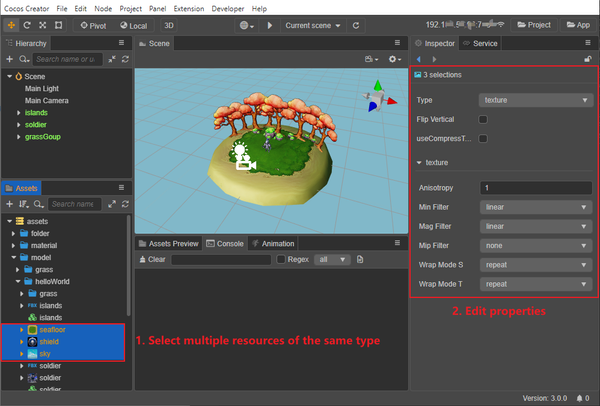
Task: Click the Anisotropy input field
Action: tap(536, 188)
